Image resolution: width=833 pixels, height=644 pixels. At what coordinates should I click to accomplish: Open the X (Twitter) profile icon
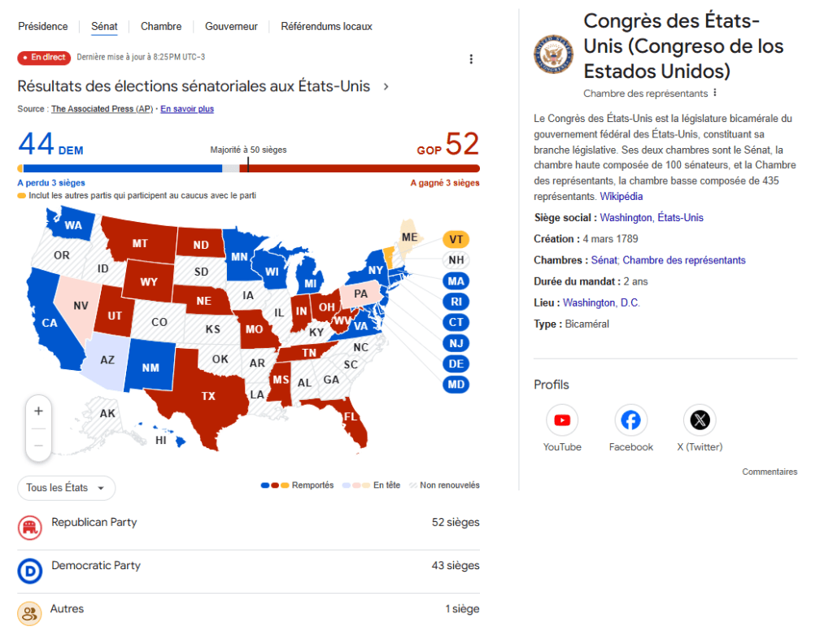(700, 420)
